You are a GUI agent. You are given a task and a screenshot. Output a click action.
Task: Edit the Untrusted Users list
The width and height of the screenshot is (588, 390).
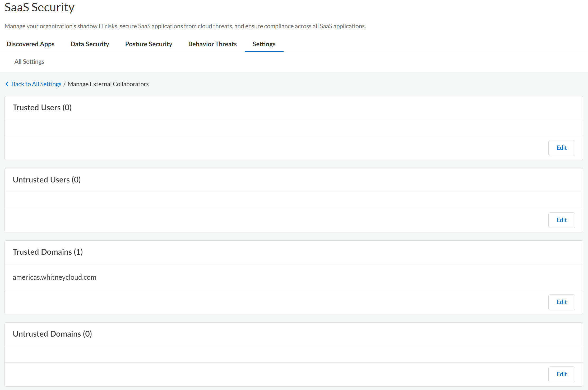(561, 220)
